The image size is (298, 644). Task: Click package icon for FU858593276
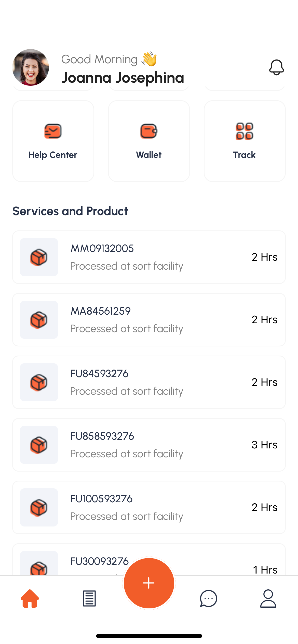click(39, 445)
